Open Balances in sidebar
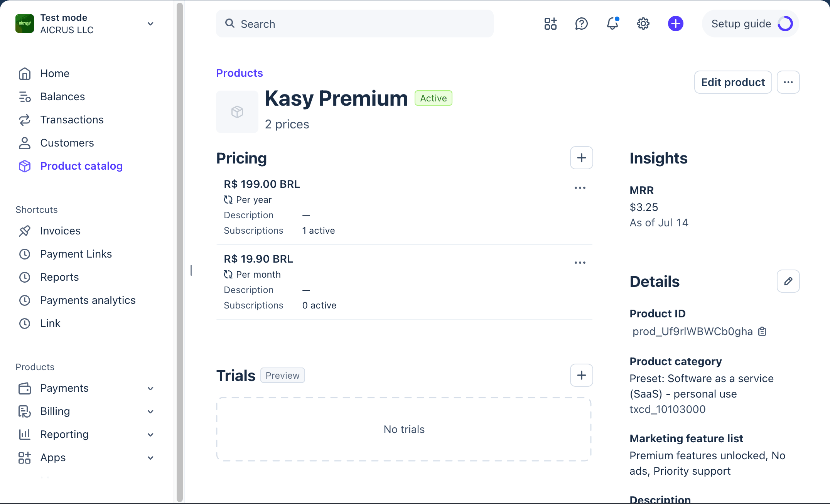 coord(62,96)
